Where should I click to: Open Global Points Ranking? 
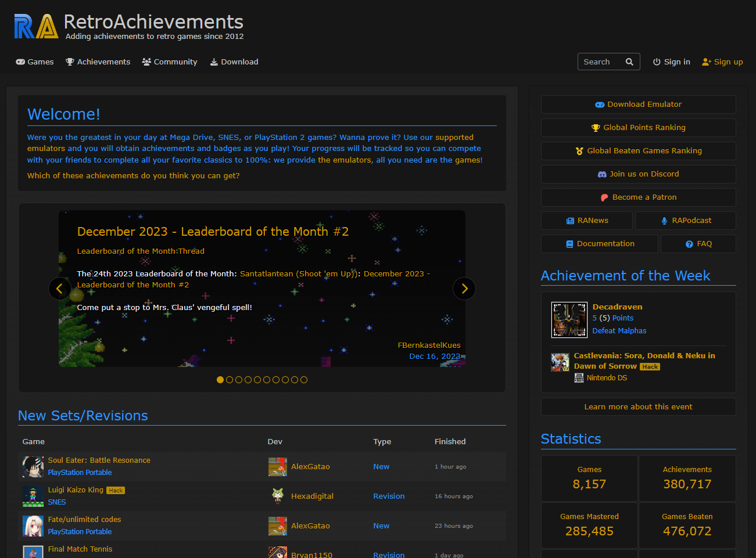coord(639,128)
